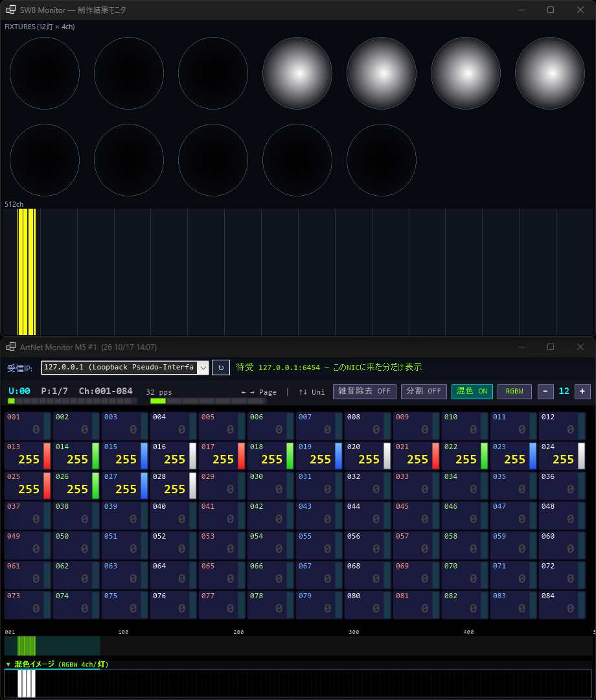
Task: Collapse the 混色イメージ section triangle
Action: click(x=8, y=664)
